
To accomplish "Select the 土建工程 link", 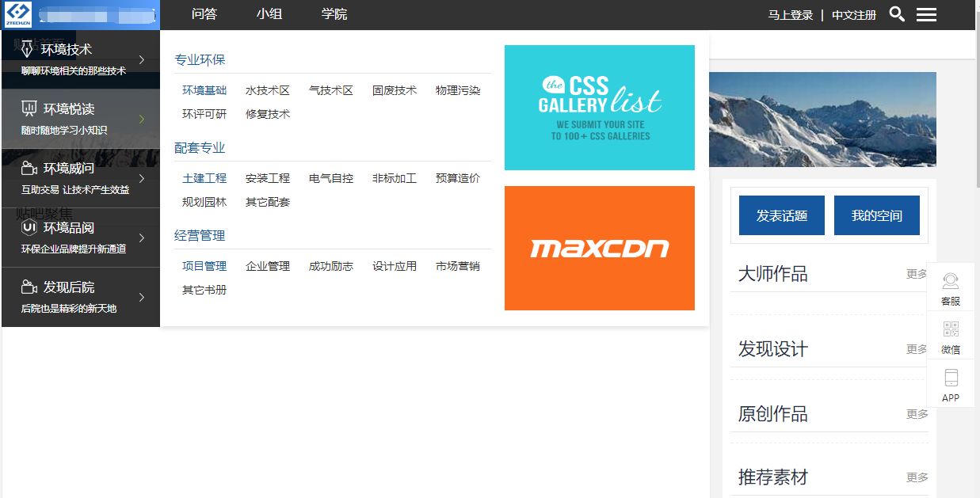I will [204, 179].
